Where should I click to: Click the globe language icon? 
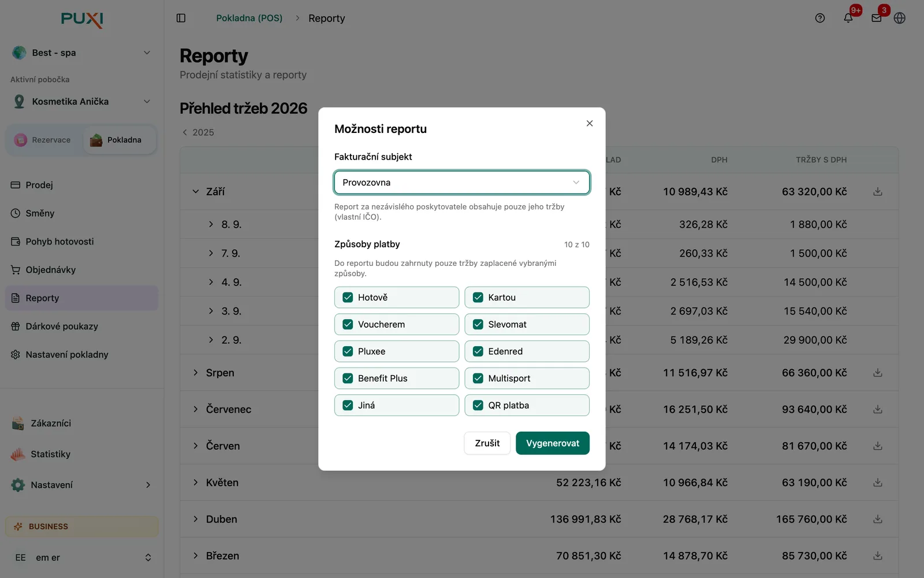click(x=899, y=18)
